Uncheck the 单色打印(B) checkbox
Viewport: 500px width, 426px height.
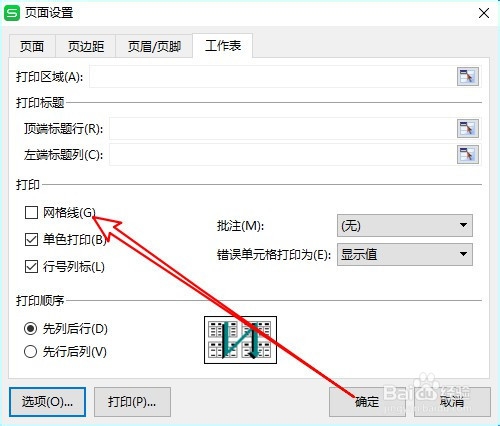[31, 239]
